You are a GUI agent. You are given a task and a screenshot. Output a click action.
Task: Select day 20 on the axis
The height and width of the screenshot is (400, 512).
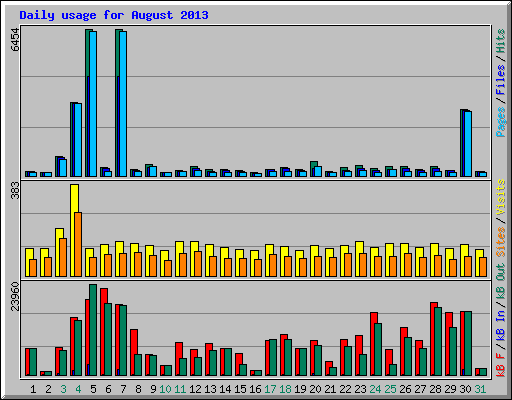315,389
